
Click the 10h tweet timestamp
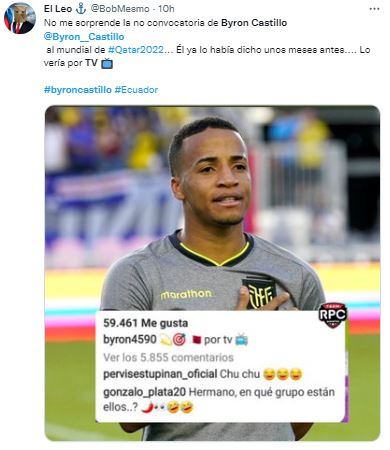(x=166, y=9)
